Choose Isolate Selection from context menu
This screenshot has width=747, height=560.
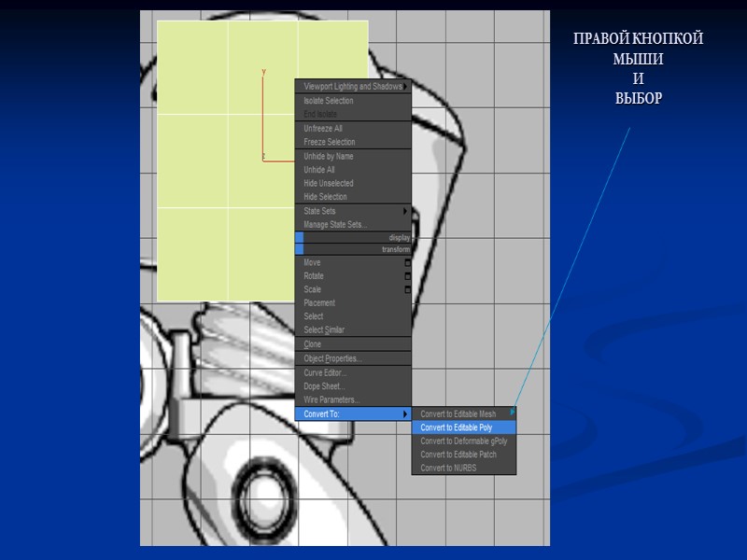[353, 101]
